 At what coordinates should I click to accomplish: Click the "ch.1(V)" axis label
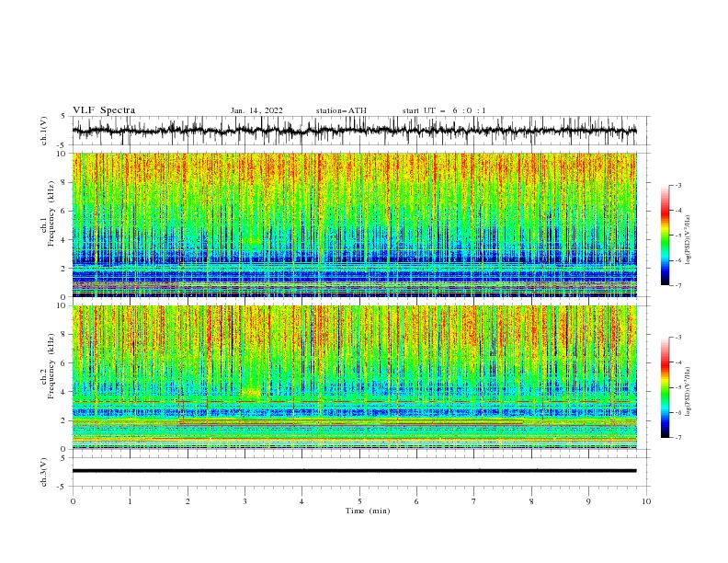click(44, 131)
